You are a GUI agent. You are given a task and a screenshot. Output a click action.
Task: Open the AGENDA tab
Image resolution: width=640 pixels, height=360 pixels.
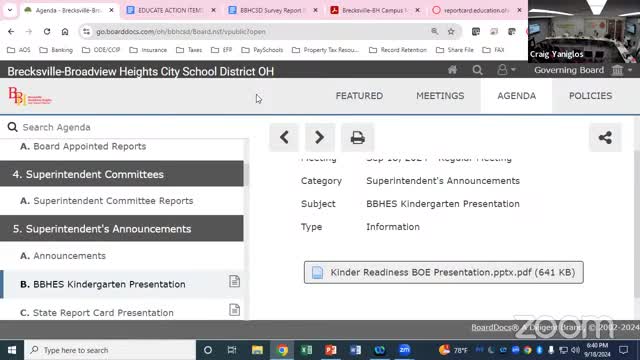(516, 96)
